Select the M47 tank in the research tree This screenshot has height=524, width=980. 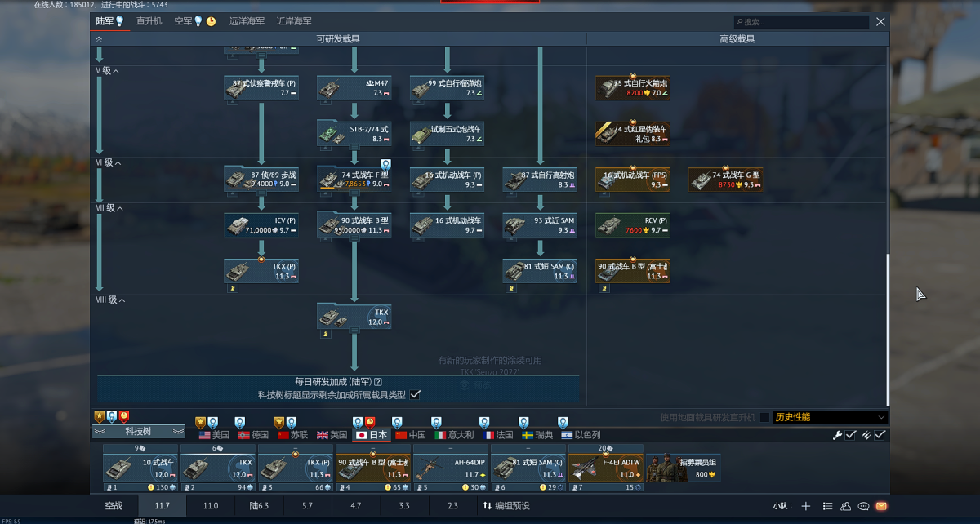[354, 87]
